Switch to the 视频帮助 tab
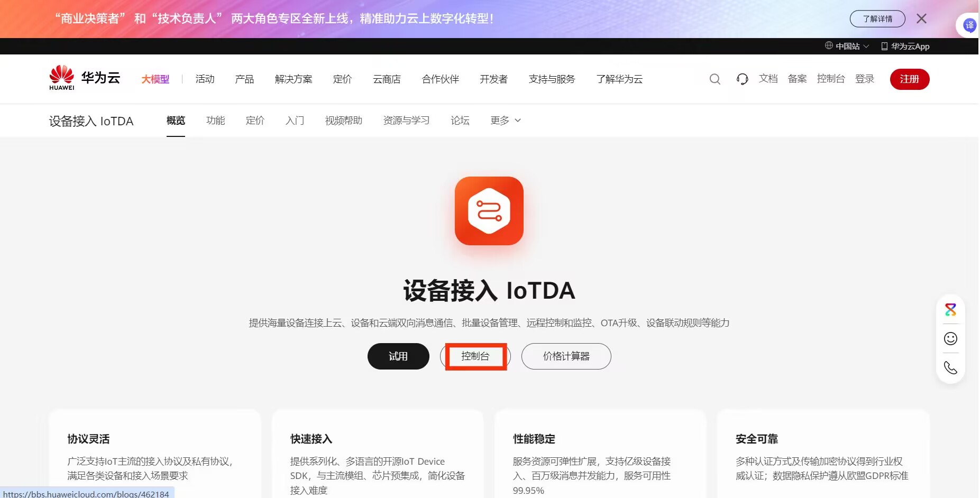The width and height of the screenshot is (980, 498). click(x=343, y=121)
